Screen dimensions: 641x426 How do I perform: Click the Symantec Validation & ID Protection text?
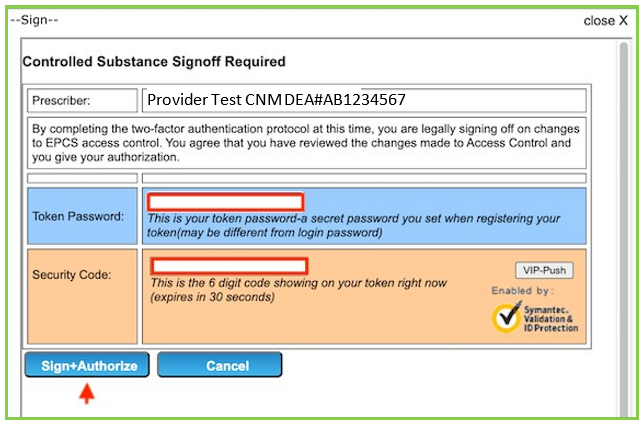551,317
